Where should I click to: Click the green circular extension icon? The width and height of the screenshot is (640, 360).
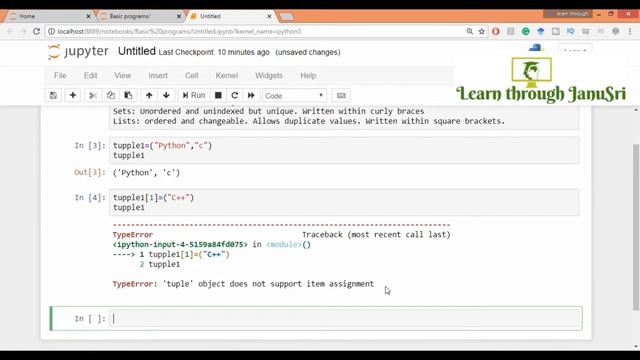click(x=526, y=31)
